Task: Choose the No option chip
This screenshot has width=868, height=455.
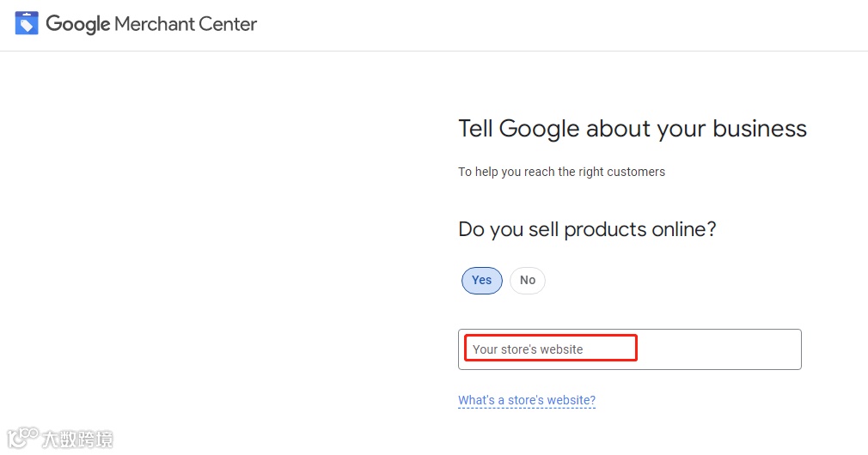Action: 528,280
